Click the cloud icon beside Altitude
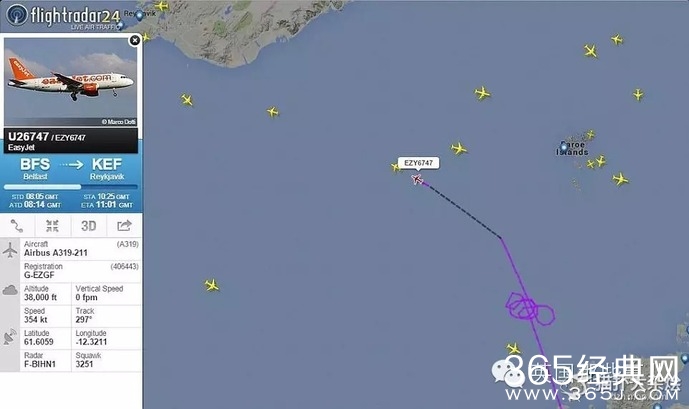Screen dimensions: 689x409 click(10, 290)
